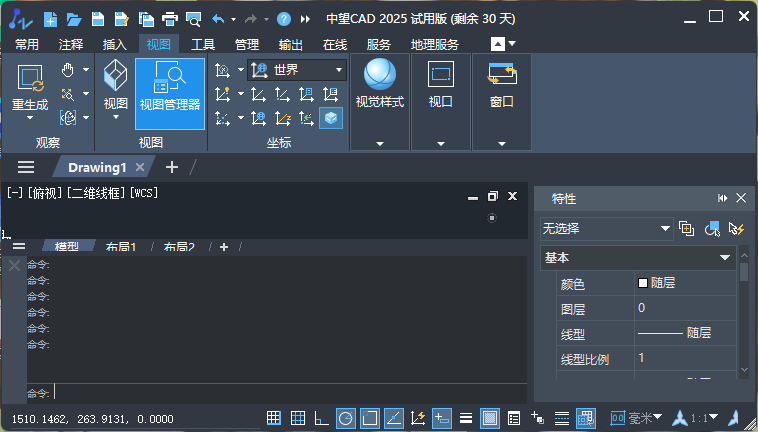The height and width of the screenshot is (432, 758).
Task: Click the 视图管理器 View Manager button
Action: click(x=170, y=94)
